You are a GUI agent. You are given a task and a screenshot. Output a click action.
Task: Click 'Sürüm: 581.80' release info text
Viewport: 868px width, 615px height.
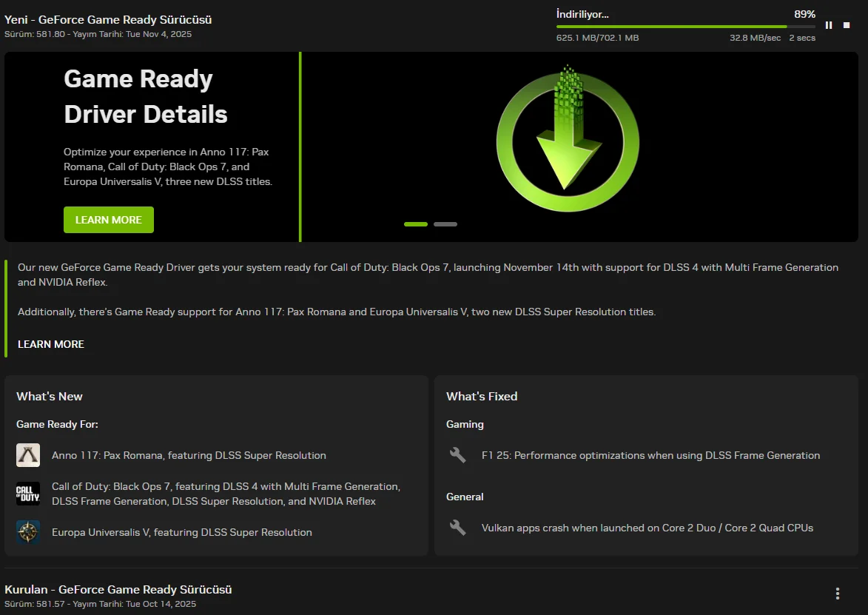click(98, 34)
